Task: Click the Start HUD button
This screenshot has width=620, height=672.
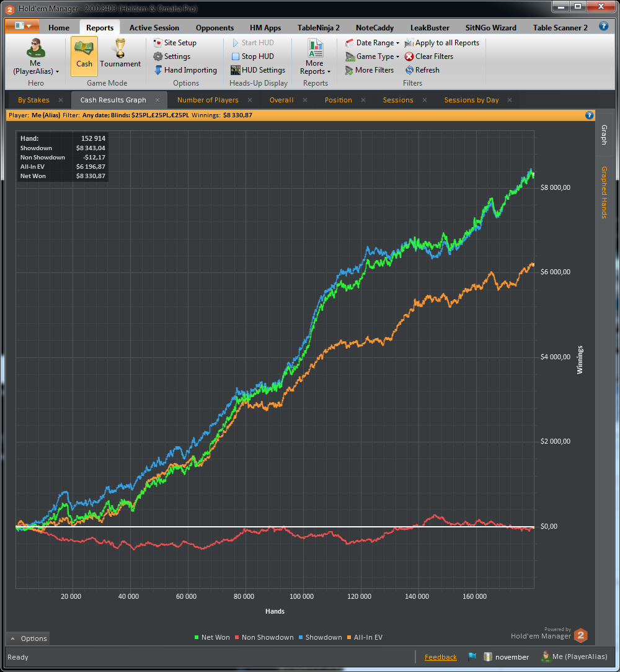Action: [x=252, y=43]
